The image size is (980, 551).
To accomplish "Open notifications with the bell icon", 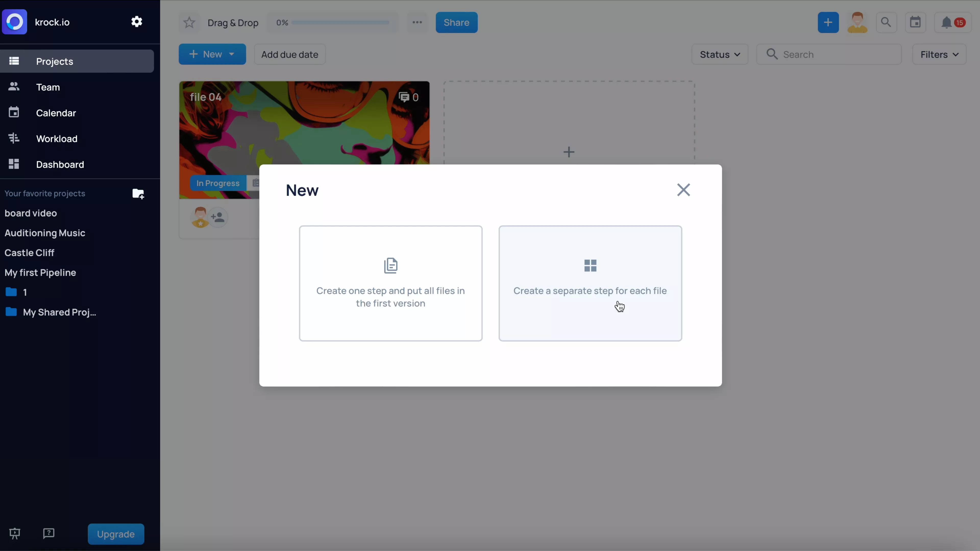I will [947, 22].
